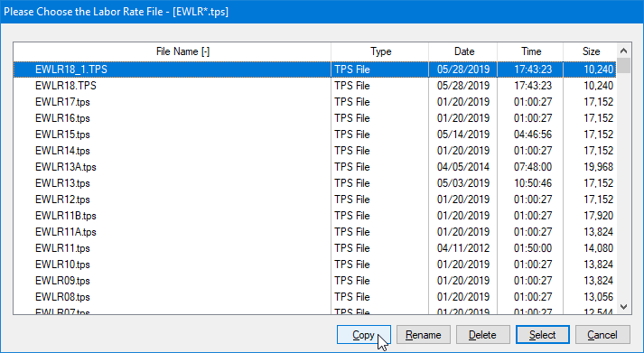Viewport: 644px width, 353px height.
Task: Choose the EWLR13A.tps file entry
Action: [315, 167]
